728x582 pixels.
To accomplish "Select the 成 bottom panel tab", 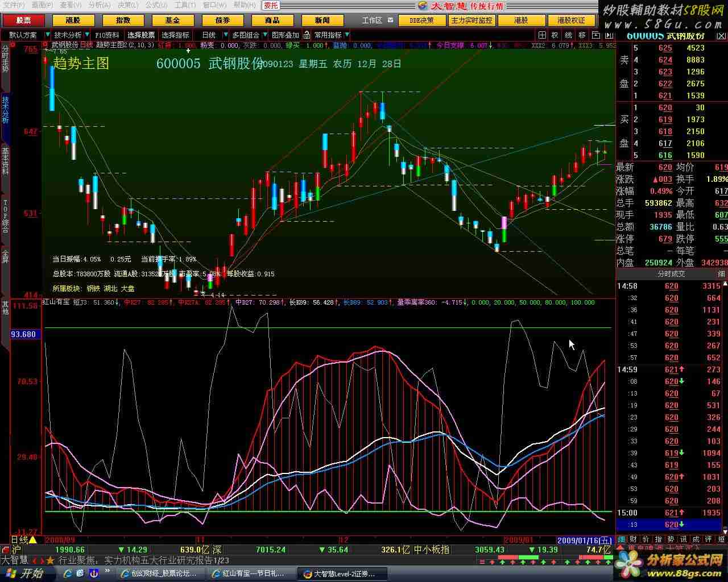I will [696, 539].
